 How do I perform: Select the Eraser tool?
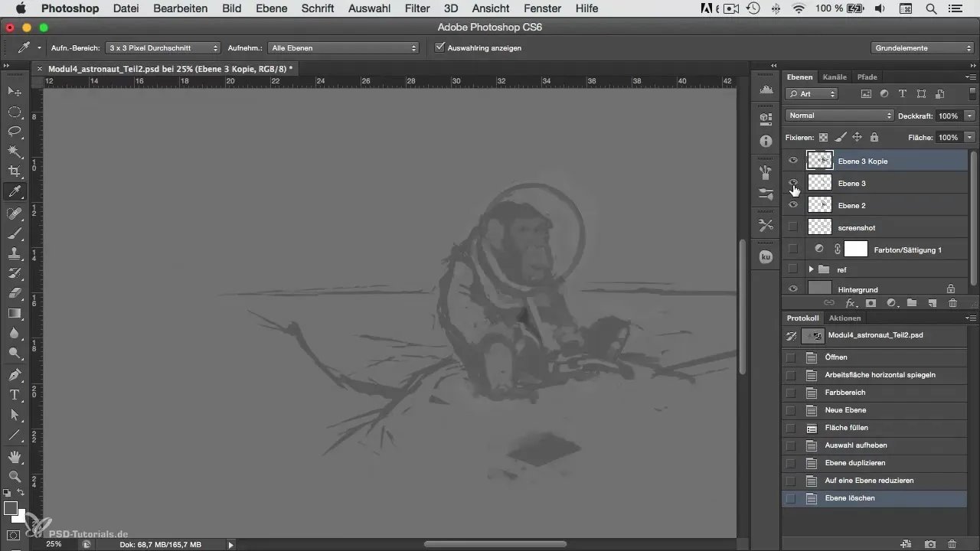click(x=14, y=293)
